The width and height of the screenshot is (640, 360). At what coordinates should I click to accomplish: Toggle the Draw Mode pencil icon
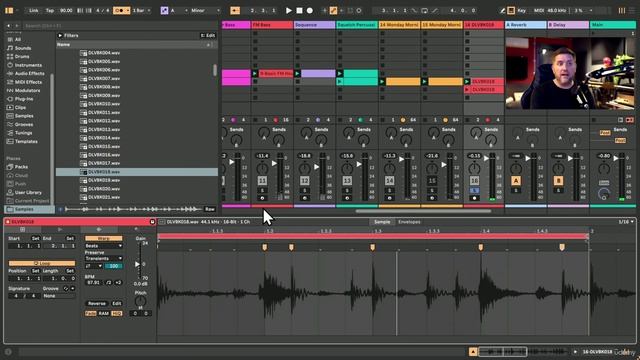tap(503, 10)
